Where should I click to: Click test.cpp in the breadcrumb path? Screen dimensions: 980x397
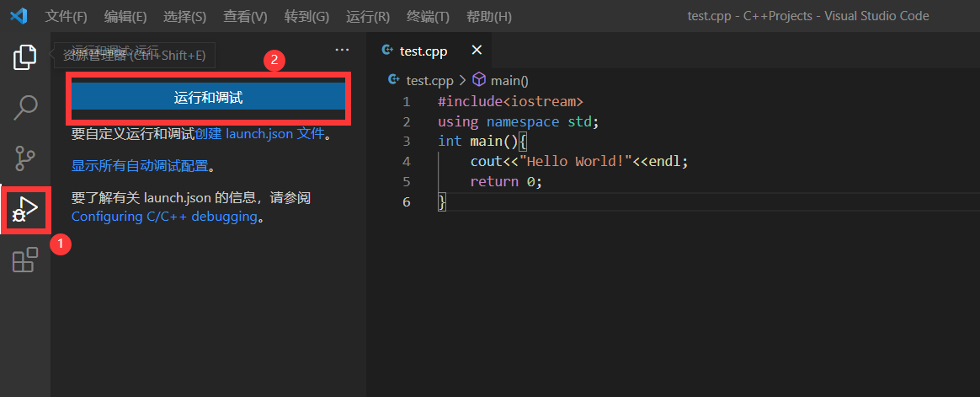point(429,80)
